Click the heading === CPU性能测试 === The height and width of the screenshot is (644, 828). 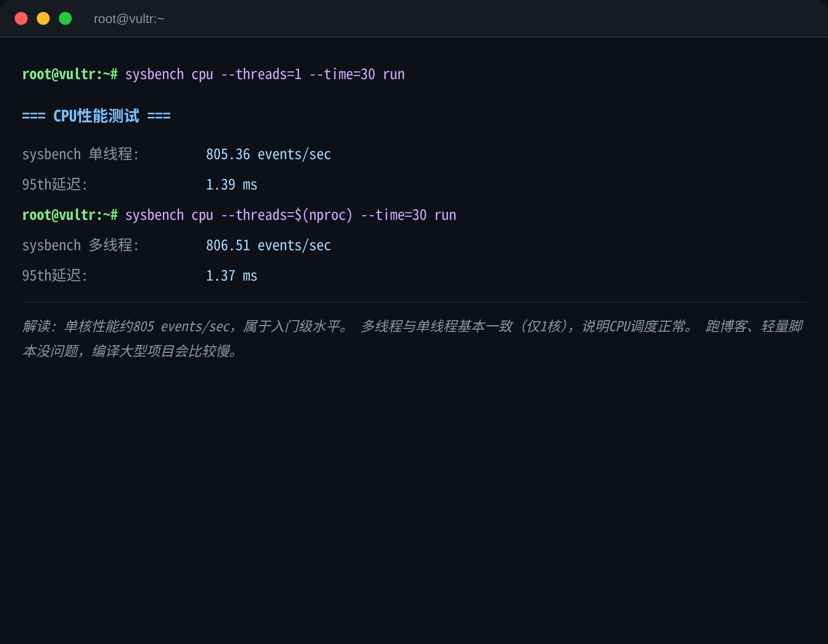pos(96,115)
